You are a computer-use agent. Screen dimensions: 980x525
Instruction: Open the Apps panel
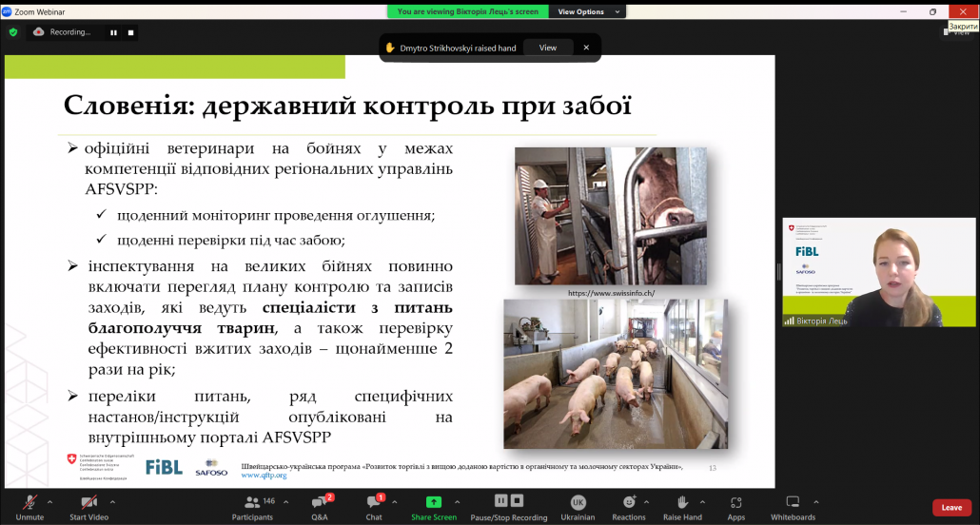[x=735, y=505]
